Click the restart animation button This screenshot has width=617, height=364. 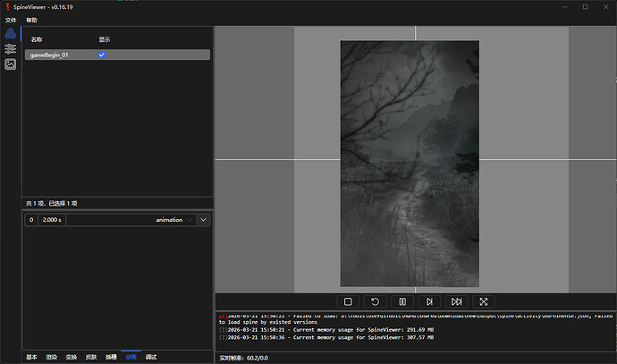pyautogui.click(x=375, y=302)
